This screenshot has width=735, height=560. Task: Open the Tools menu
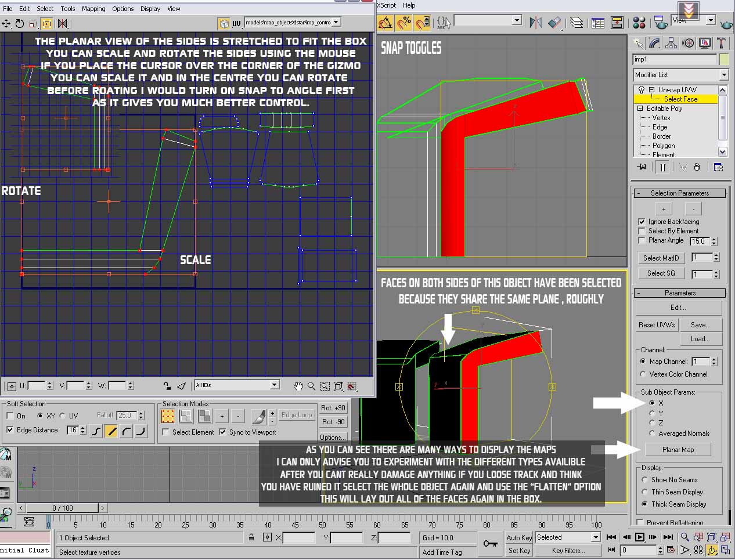tap(68, 9)
